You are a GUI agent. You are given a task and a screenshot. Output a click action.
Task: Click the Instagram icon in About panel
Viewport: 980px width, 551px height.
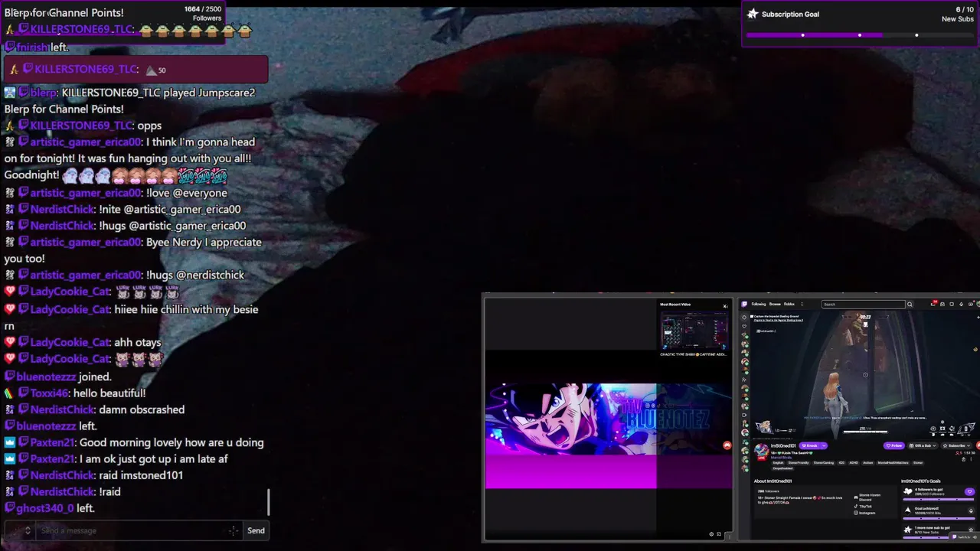tap(856, 513)
